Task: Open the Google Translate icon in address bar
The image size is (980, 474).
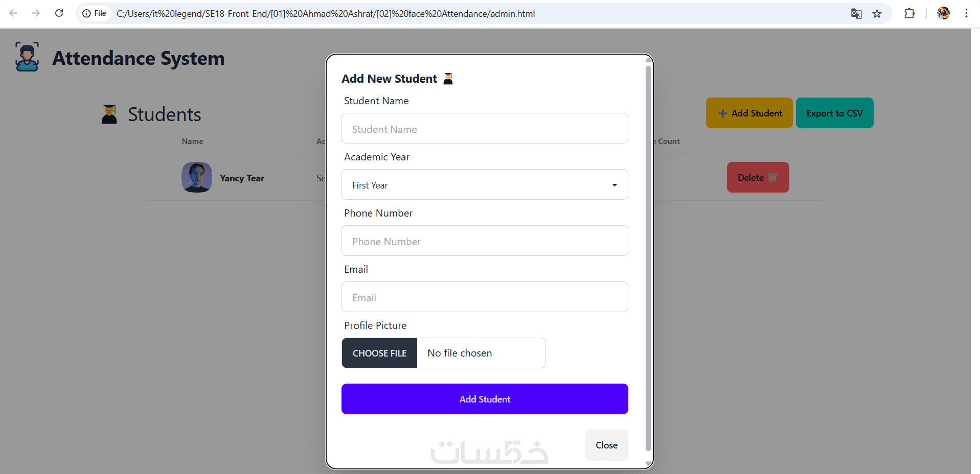Action: click(x=856, y=14)
